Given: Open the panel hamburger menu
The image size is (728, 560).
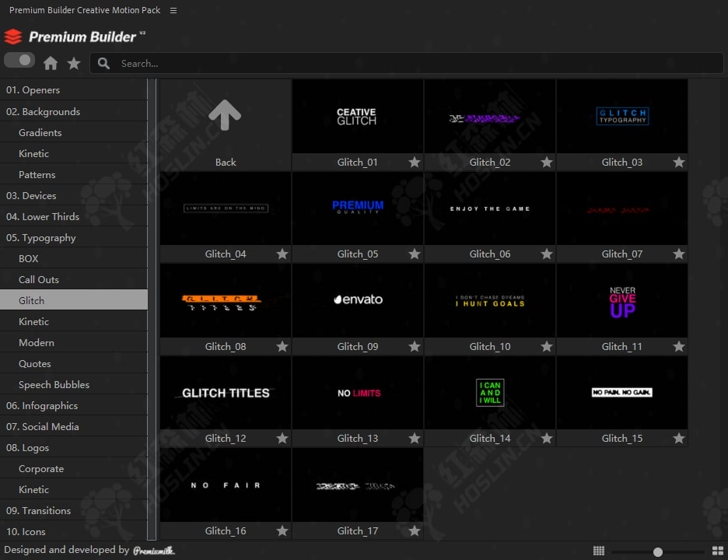Looking at the screenshot, I should click(x=173, y=10).
